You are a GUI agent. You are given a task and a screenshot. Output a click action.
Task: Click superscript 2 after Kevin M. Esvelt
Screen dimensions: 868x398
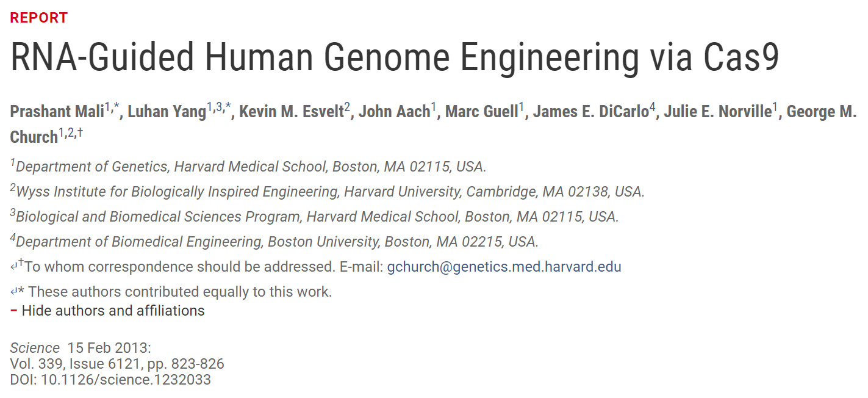[x=347, y=107]
